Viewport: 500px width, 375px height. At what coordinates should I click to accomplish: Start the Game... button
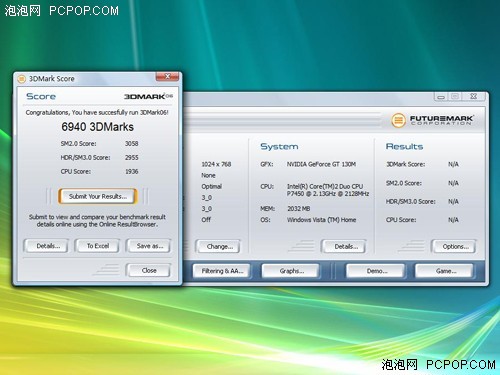[444, 271]
